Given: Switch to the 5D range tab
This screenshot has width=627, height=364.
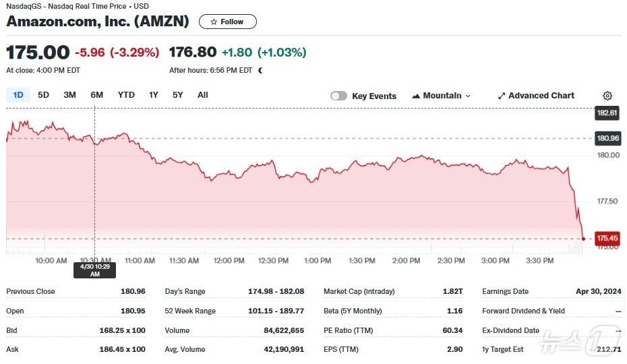Looking at the screenshot, I should tap(43, 95).
